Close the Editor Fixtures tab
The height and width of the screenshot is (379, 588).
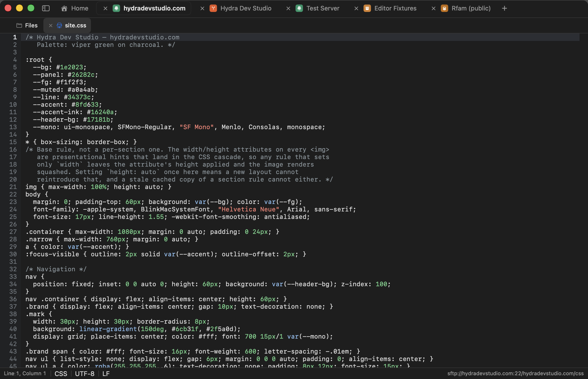click(356, 8)
